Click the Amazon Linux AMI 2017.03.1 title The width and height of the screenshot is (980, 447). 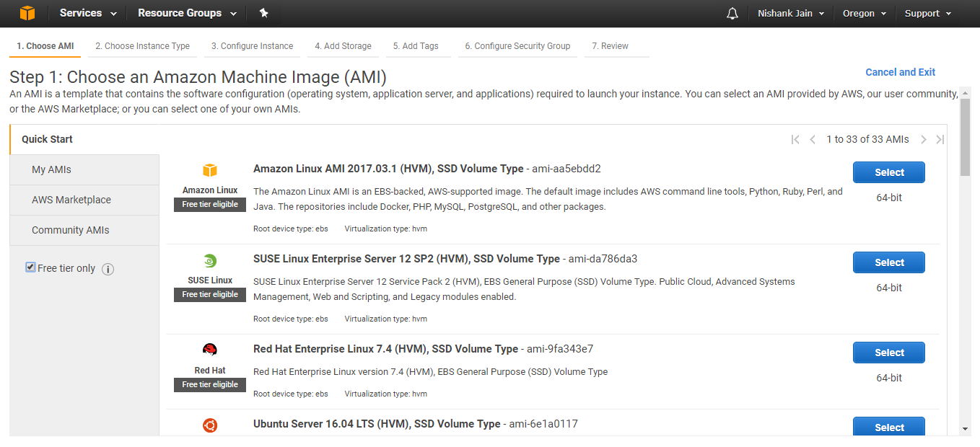[388, 169]
